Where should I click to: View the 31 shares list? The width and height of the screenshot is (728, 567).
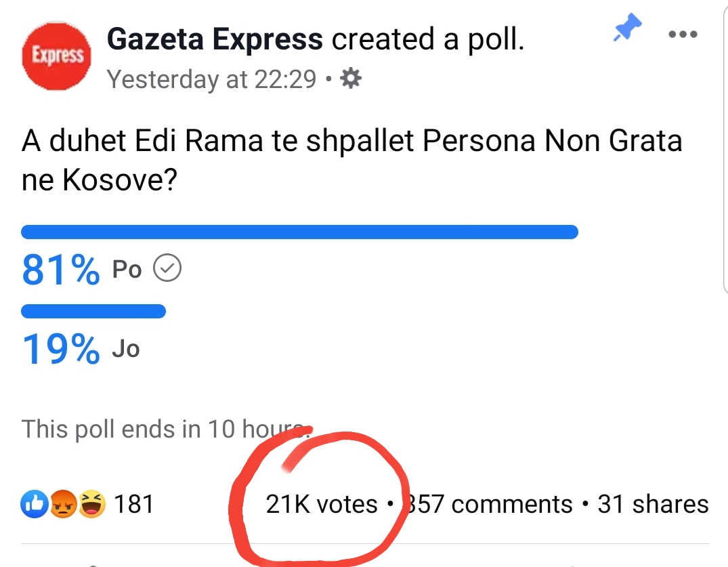[x=653, y=504]
